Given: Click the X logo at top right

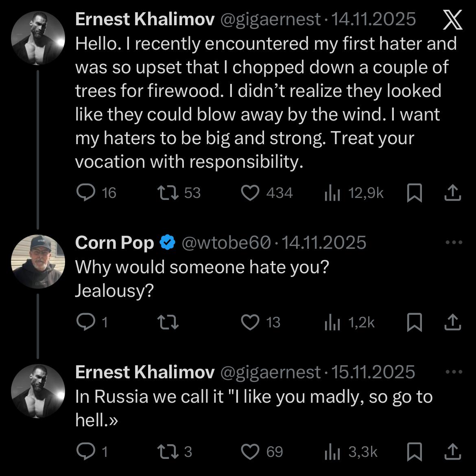Looking at the screenshot, I should coord(452,20).
